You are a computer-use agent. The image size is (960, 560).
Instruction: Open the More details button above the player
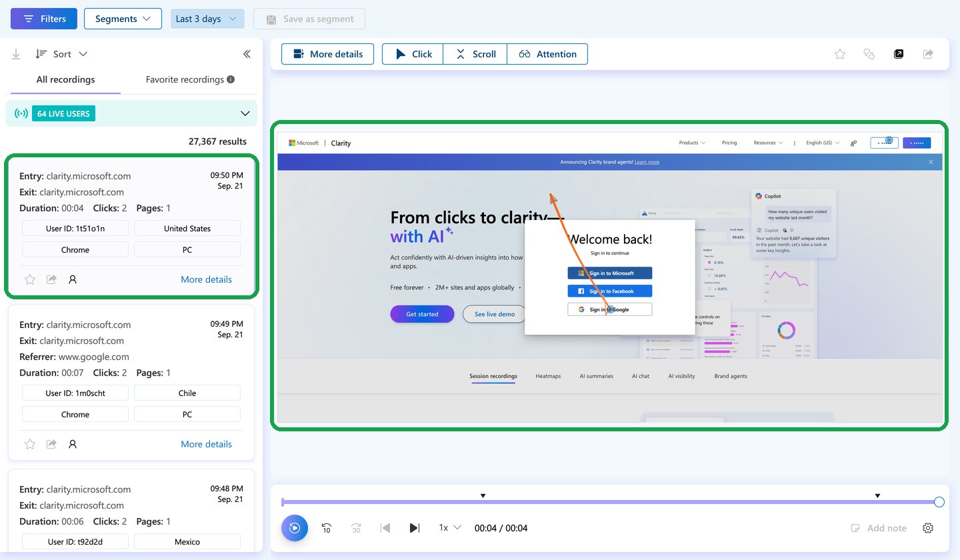pyautogui.click(x=327, y=54)
